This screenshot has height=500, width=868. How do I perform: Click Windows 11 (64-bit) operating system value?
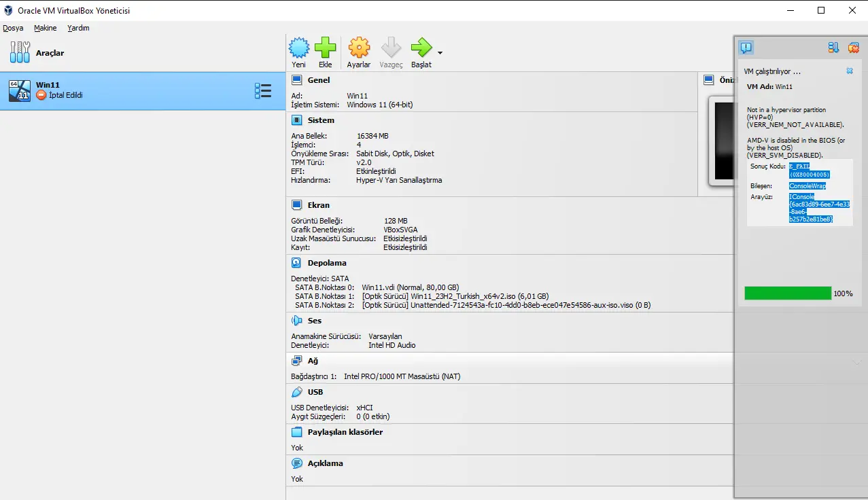(379, 105)
